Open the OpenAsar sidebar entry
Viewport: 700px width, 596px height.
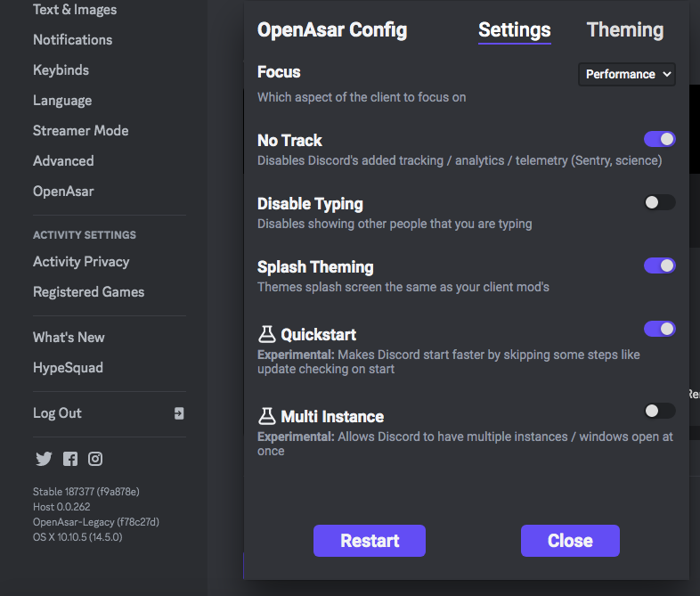pos(63,192)
